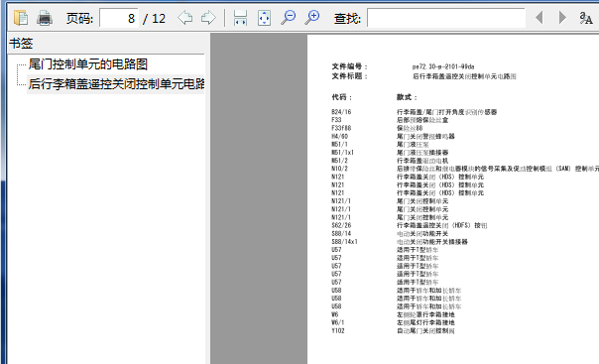Image resolution: width=599 pixels, height=364 pixels.
Task: Open bookmark 后行李箱盖遥控关闭控制单元电路
Action: click(x=116, y=83)
